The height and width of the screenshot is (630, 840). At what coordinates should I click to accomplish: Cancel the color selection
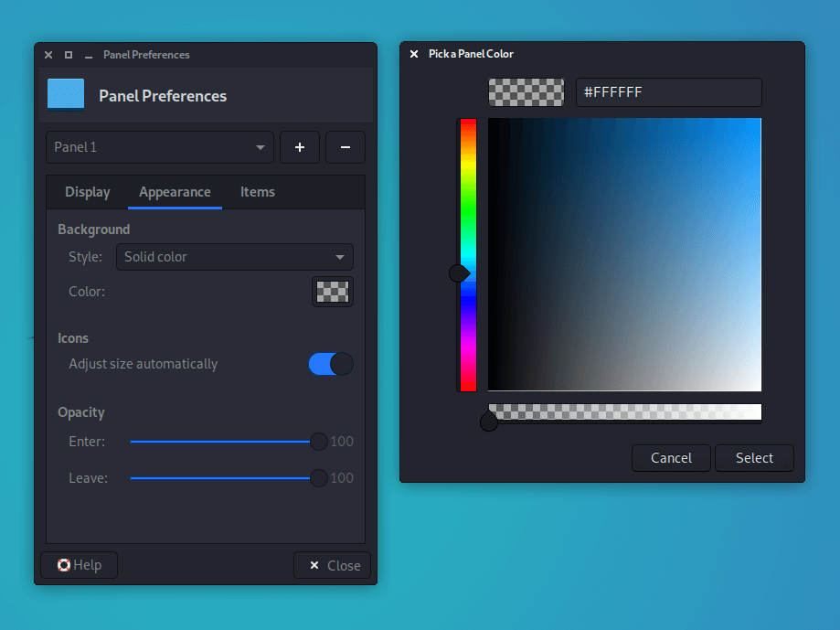tap(671, 458)
